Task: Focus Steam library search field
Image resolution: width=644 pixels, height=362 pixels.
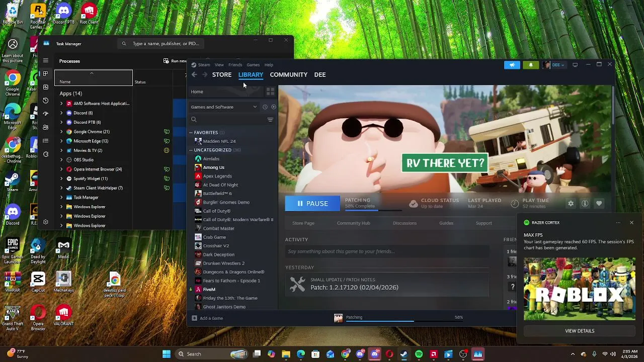Action: click(x=226, y=120)
